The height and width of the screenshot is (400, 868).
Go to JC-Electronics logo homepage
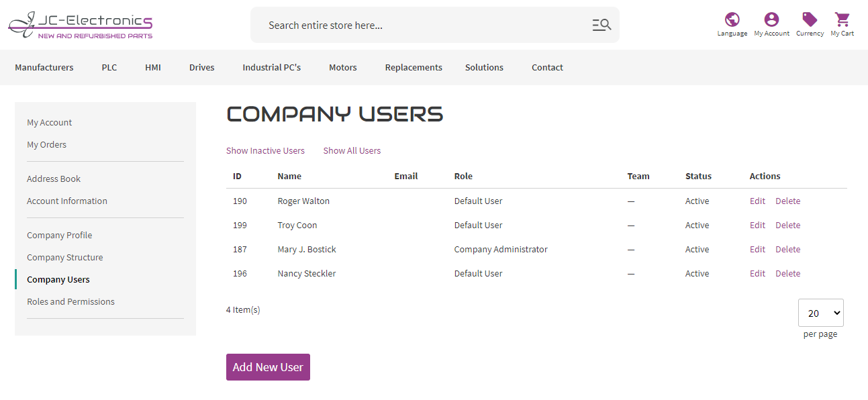coord(81,25)
